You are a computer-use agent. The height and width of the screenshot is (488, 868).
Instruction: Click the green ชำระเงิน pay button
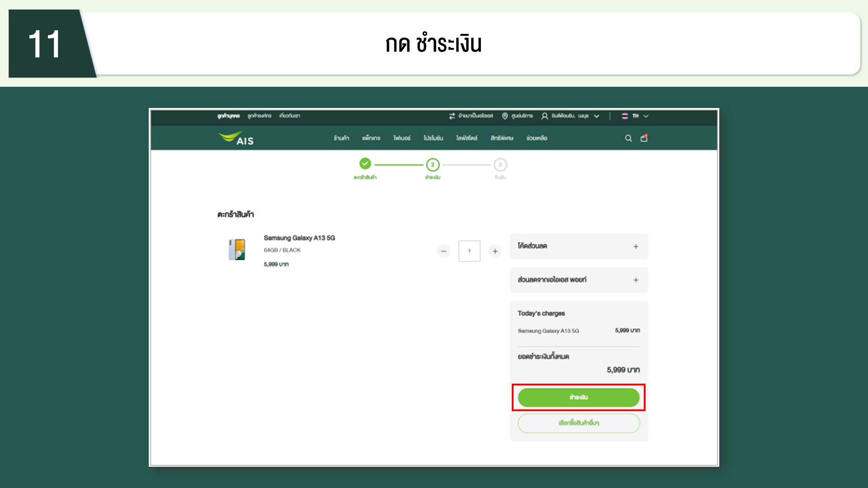coord(579,397)
